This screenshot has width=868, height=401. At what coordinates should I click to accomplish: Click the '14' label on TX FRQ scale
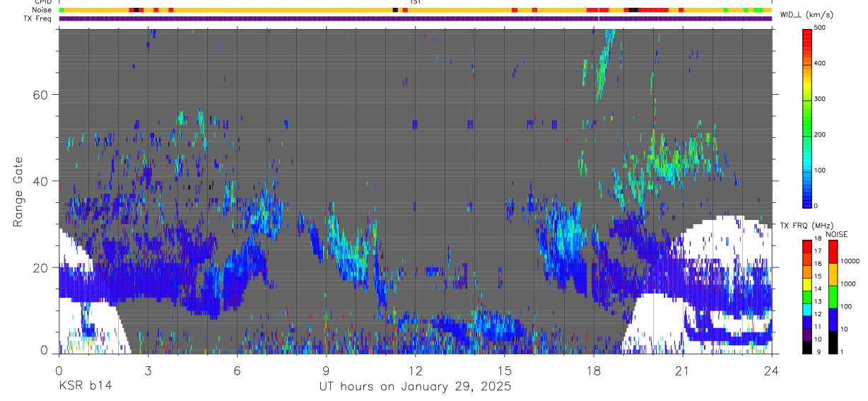(x=817, y=289)
